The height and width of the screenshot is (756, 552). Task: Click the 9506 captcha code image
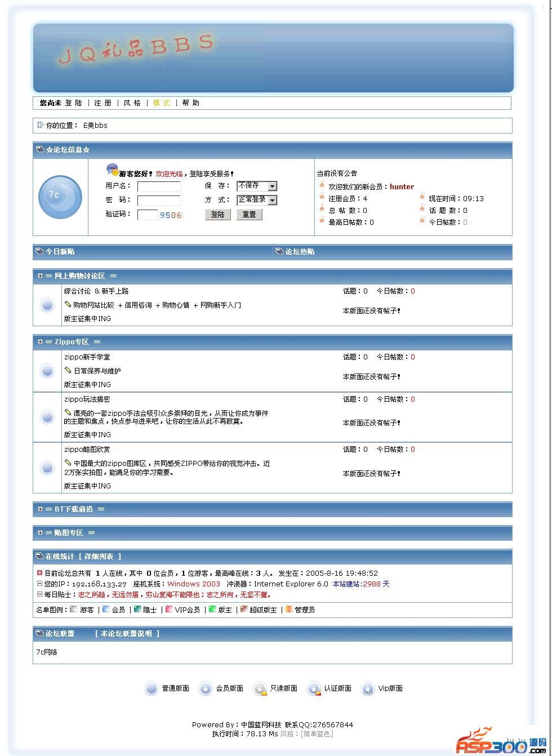(x=171, y=215)
